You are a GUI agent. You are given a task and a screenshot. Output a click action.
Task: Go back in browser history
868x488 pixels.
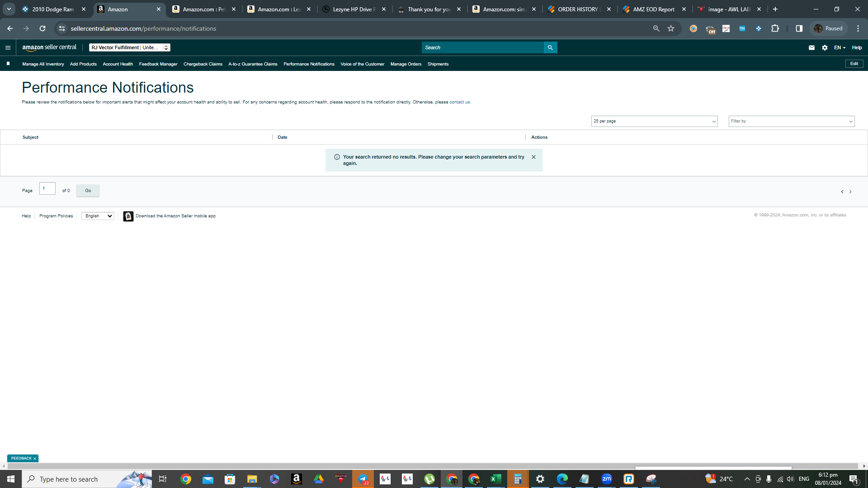[x=10, y=28]
